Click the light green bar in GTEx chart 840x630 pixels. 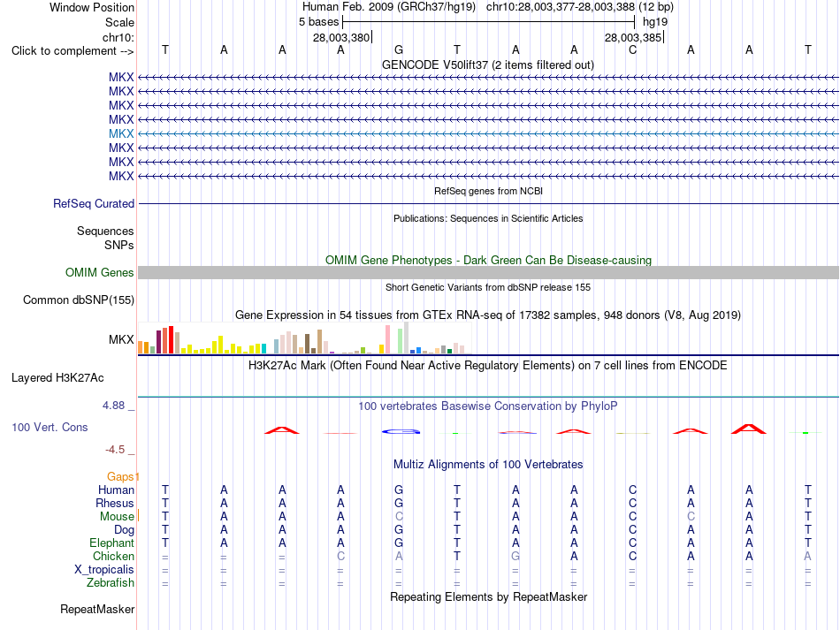[x=401, y=341]
